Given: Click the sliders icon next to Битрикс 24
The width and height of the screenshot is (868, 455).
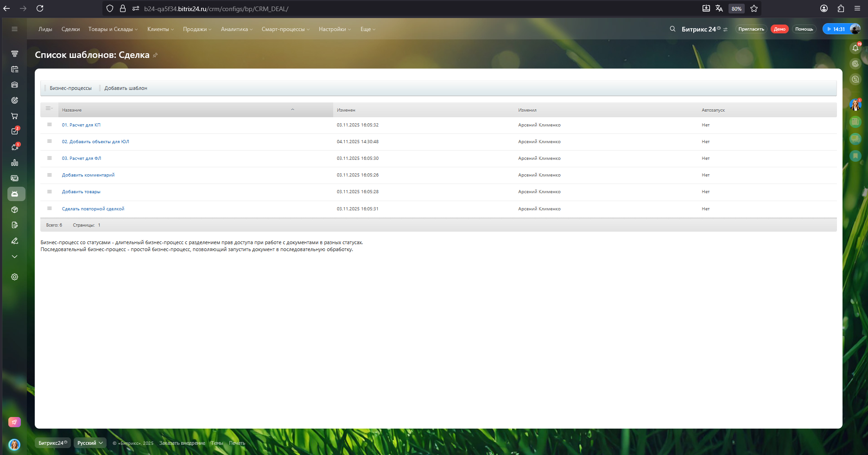Looking at the screenshot, I should tap(725, 29).
